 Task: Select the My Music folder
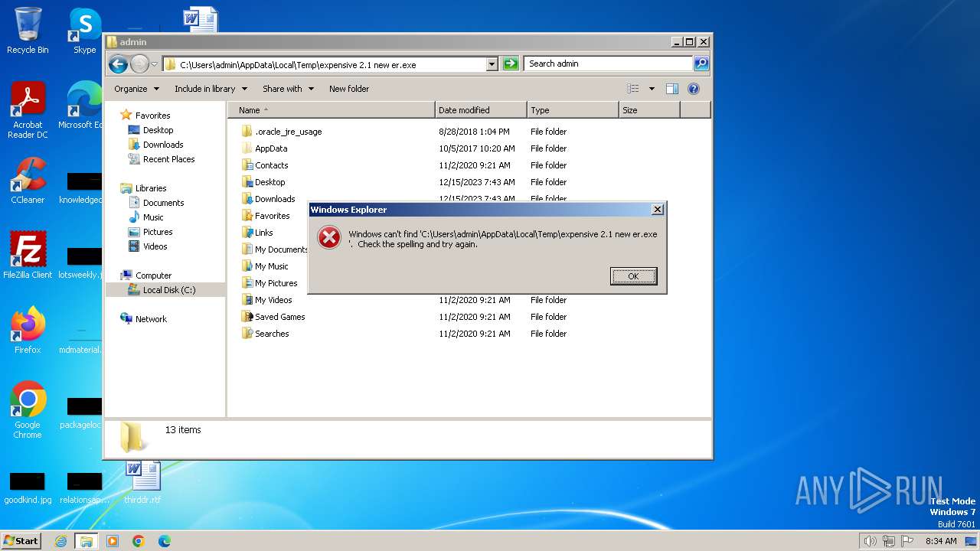point(265,266)
